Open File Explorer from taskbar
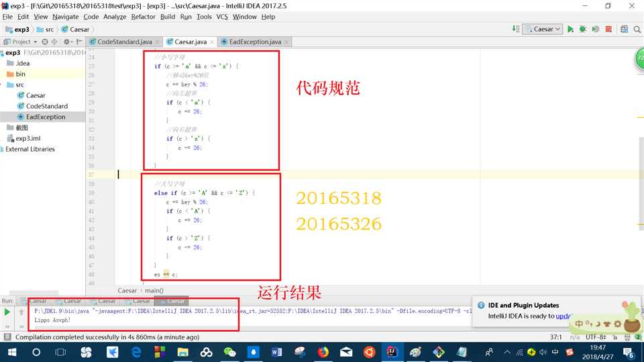Image resolution: width=644 pixels, height=362 pixels. [182, 352]
